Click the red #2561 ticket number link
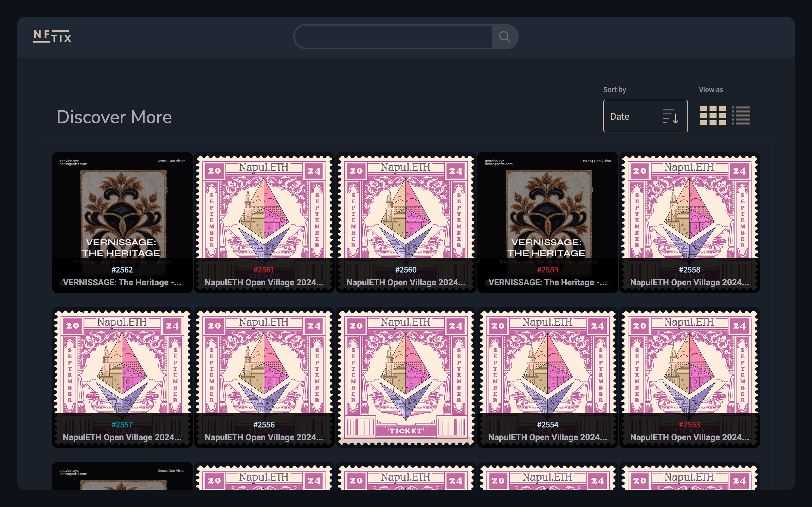 [264, 270]
